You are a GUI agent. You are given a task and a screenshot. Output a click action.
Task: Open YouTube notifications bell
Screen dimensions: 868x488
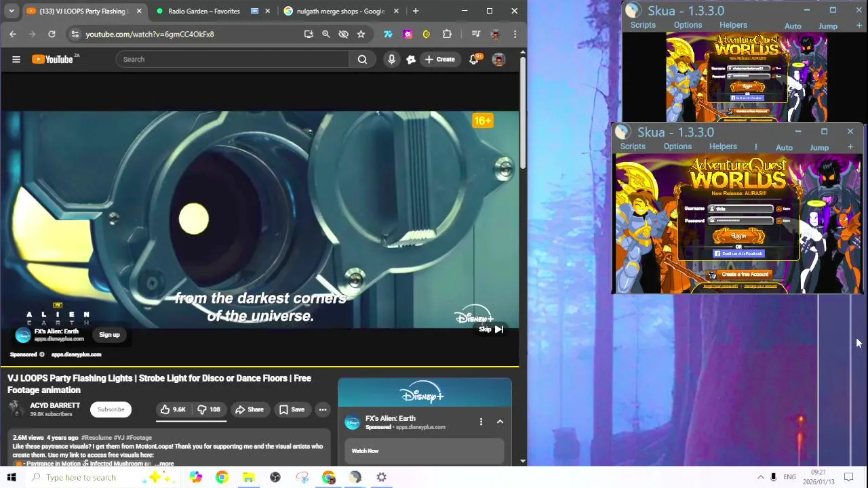(474, 59)
